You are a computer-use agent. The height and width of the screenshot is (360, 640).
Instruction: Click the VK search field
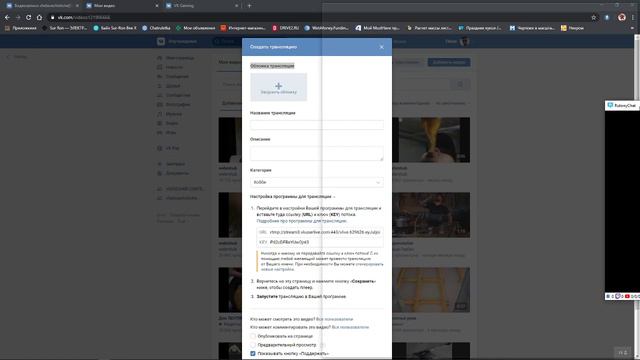point(227,41)
